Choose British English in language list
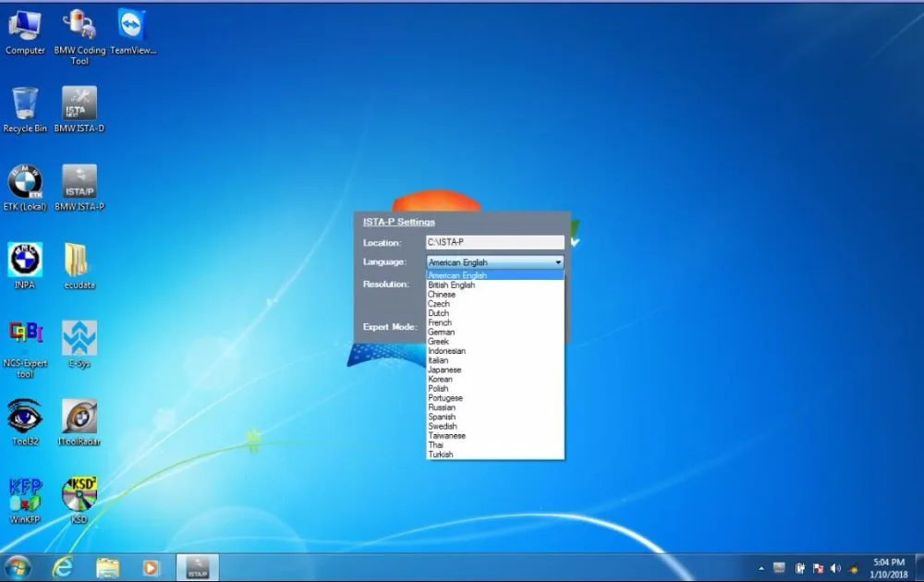 pos(495,285)
